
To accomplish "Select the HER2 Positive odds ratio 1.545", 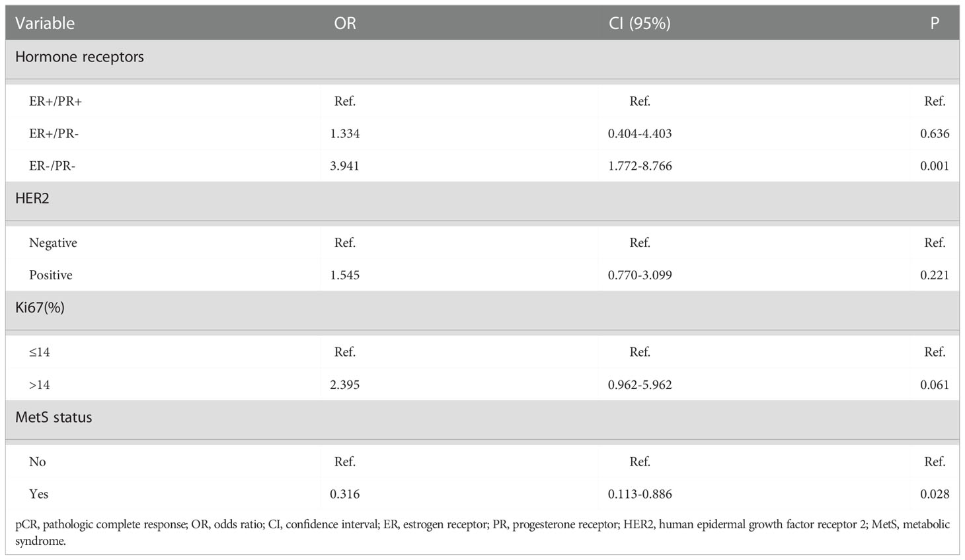I will pyautogui.click(x=345, y=275).
